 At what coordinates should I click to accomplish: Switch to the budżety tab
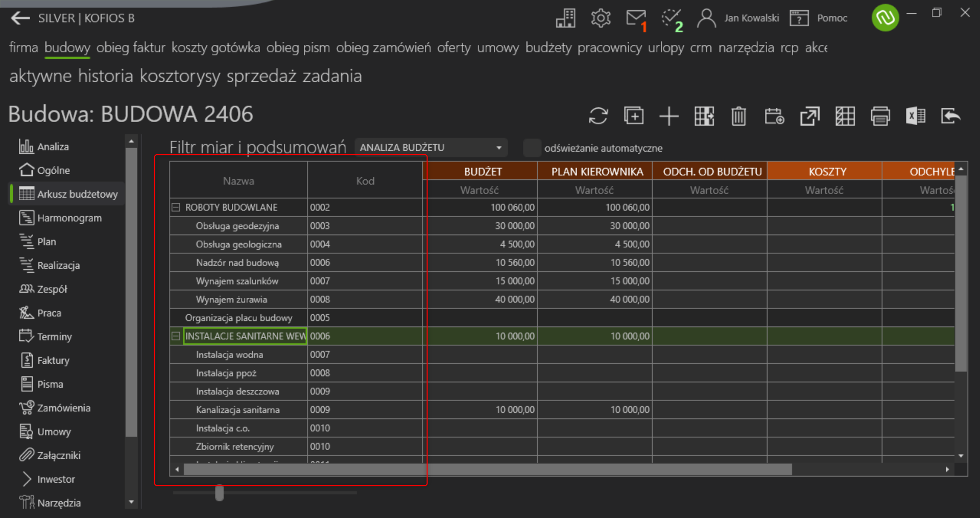(x=548, y=48)
